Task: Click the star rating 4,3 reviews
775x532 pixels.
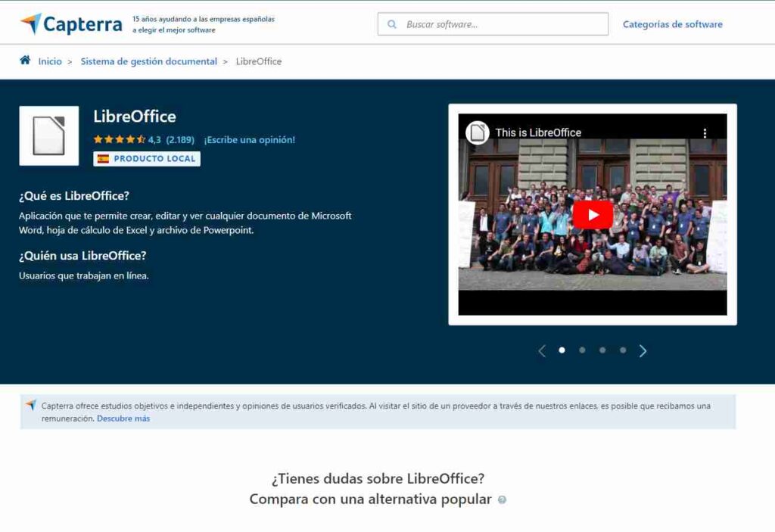Action: coord(143,140)
